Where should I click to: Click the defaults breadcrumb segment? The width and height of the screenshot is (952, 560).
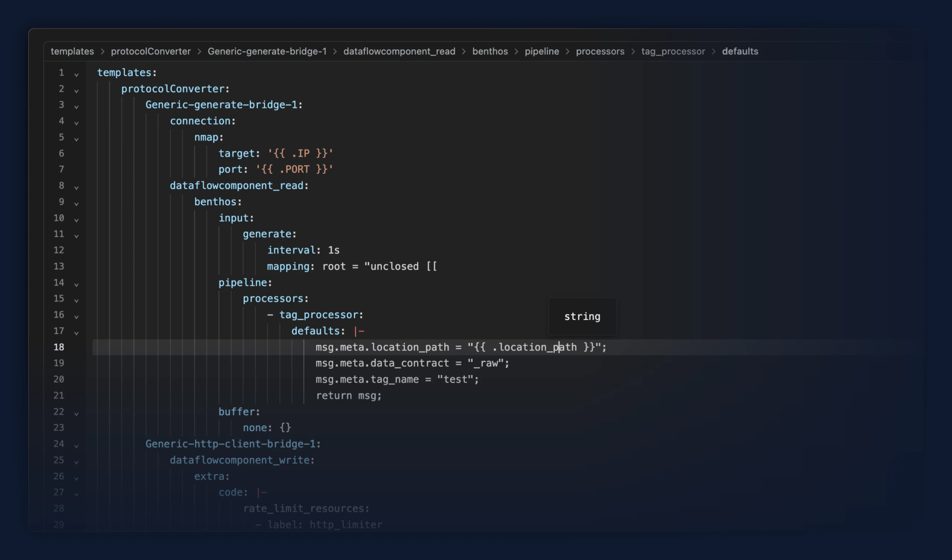tap(740, 51)
